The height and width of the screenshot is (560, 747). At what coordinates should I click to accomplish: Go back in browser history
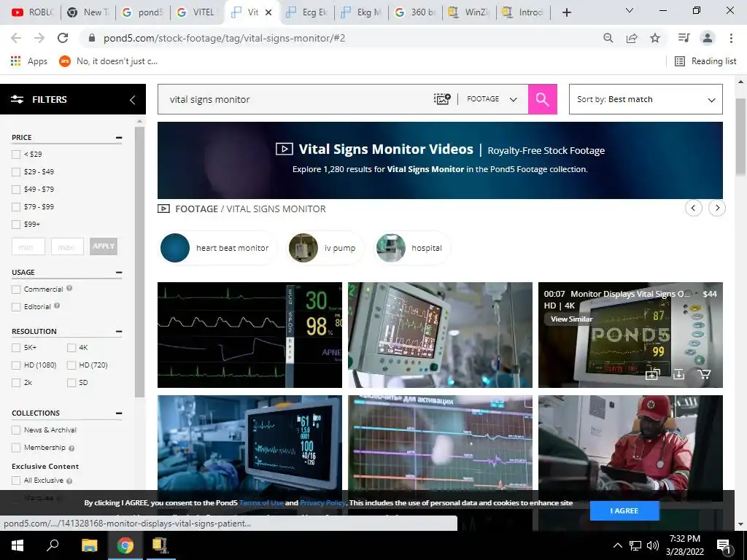coord(16,38)
